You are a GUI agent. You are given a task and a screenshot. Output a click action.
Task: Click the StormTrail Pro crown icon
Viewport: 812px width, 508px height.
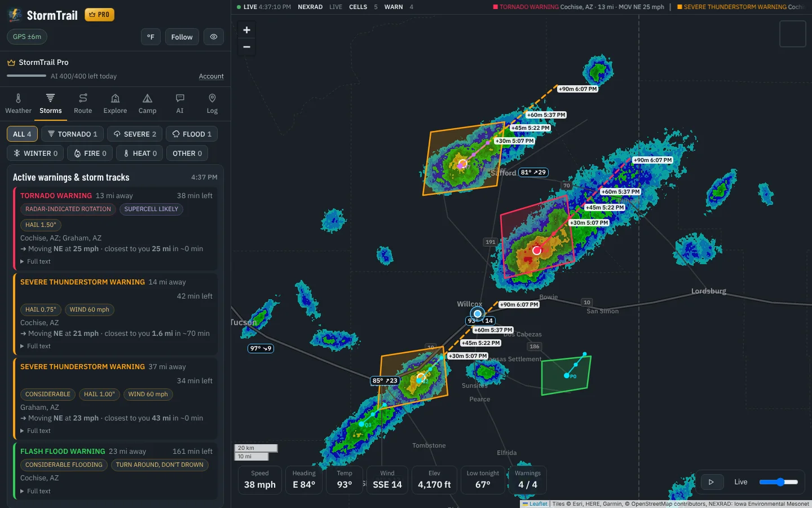coord(11,62)
